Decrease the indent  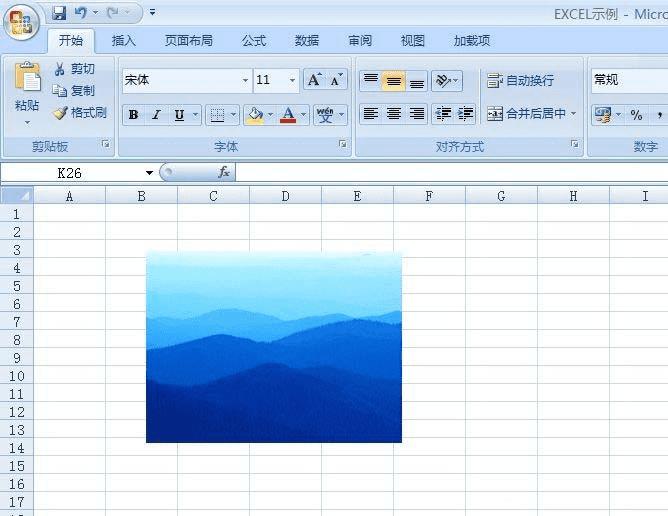click(443, 114)
